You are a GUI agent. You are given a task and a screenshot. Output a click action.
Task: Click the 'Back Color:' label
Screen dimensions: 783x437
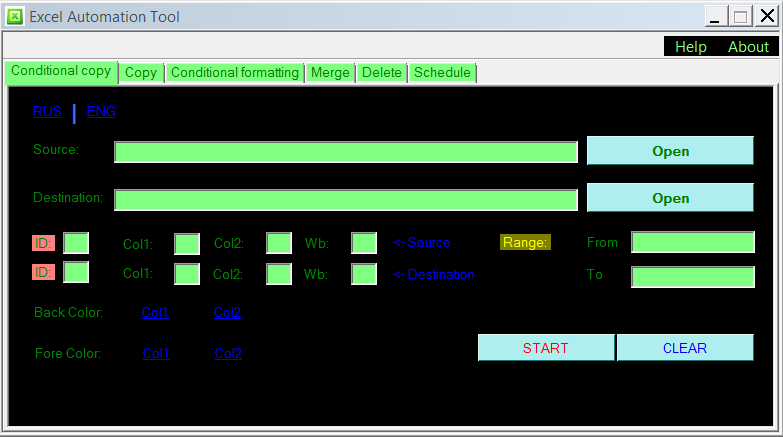68,313
